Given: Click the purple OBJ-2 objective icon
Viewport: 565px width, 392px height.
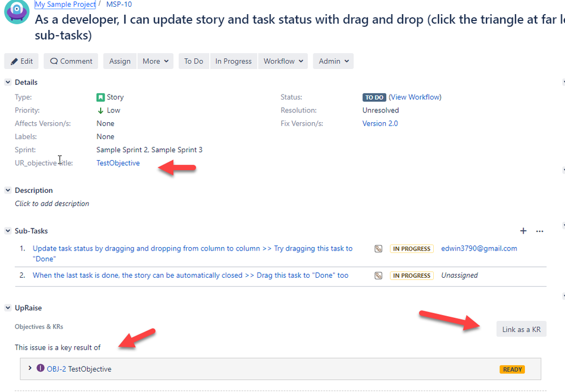Looking at the screenshot, I should (x=40, y=368).
